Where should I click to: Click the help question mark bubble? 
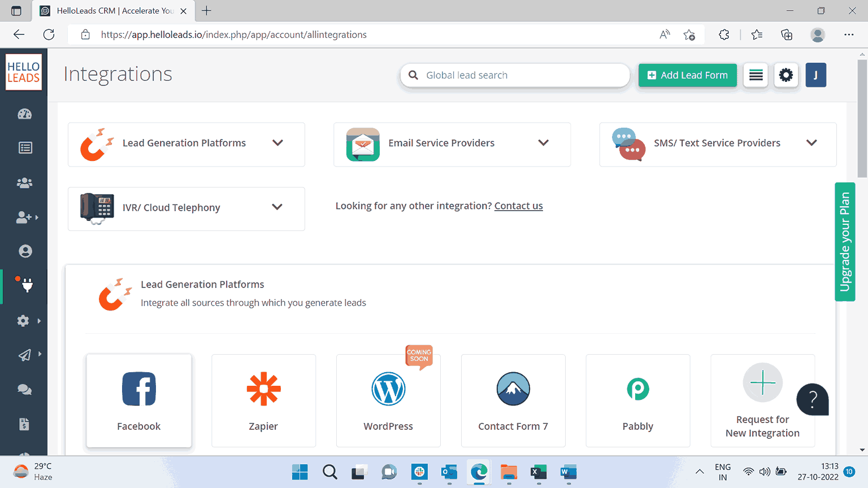tap(812, 399)
